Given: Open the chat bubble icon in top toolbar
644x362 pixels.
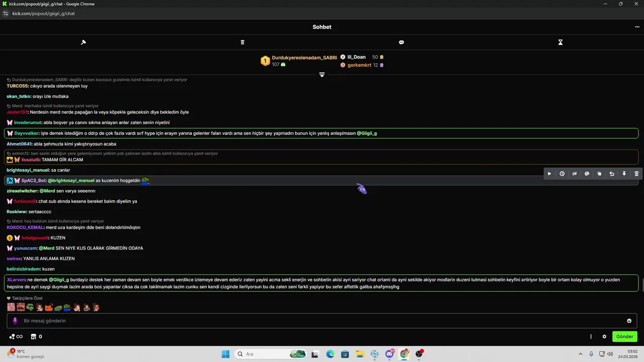Looking at the screenshot, I should 401,42.
